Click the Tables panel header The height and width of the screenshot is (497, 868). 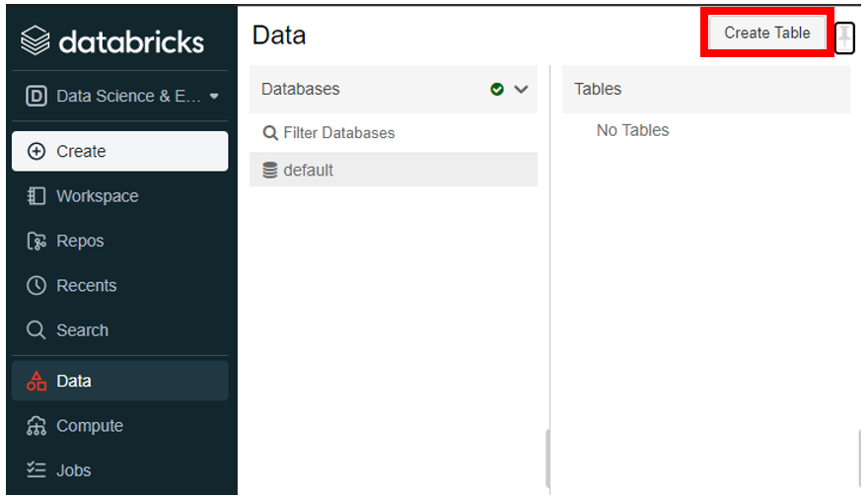(x=706, y=89)
